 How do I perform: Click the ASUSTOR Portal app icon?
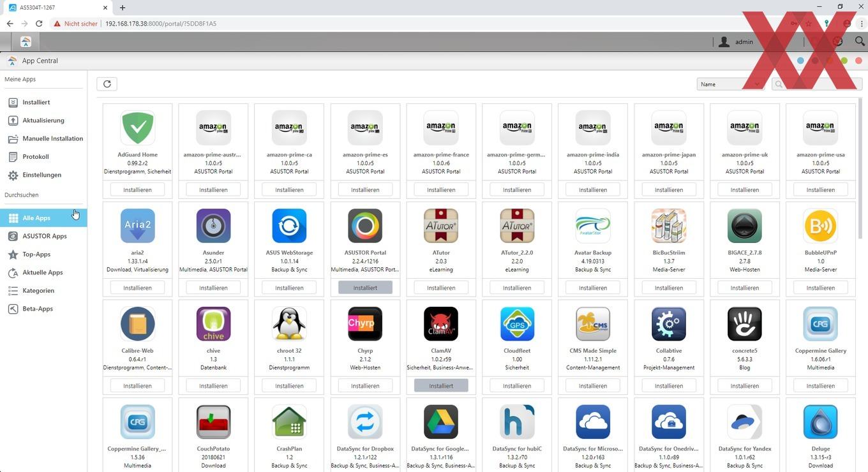(x=365, y=226)
